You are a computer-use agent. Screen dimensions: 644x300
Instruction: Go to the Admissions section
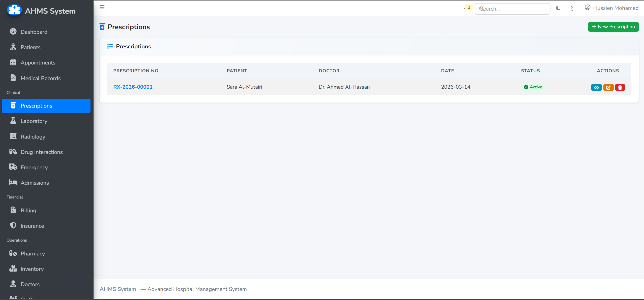click(35, 183)
